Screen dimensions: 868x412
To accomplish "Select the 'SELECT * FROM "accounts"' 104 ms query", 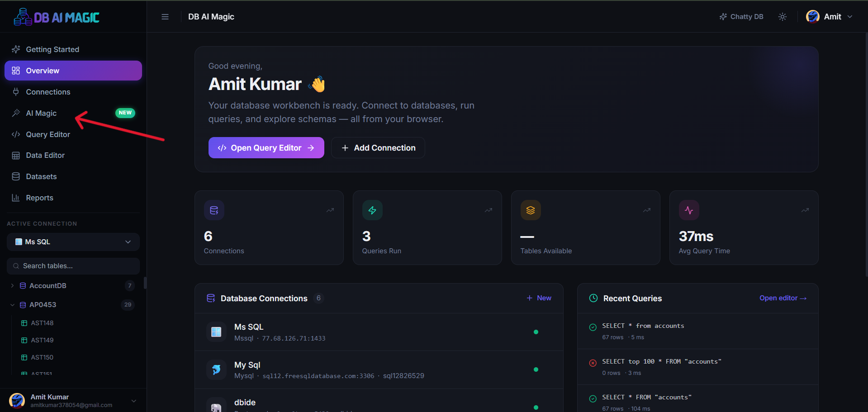I will 698,399.
